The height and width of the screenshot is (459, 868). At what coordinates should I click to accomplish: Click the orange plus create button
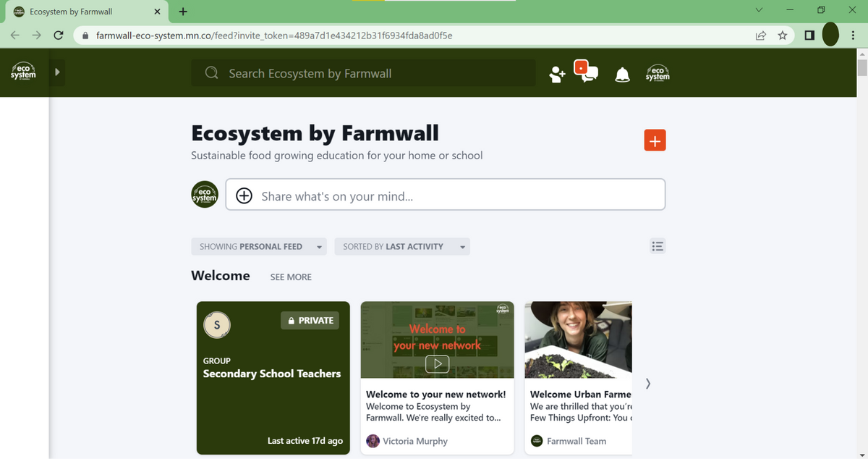click(655, 140)
